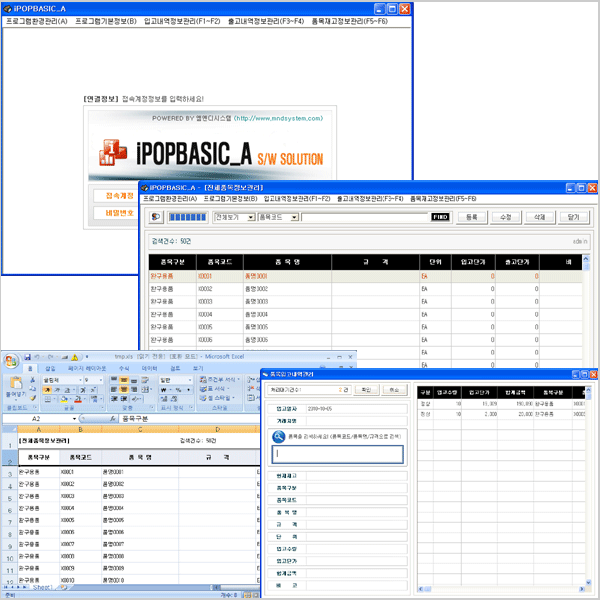Click the black FIND button
600x600 pixels.
click(x=440, y=217)
